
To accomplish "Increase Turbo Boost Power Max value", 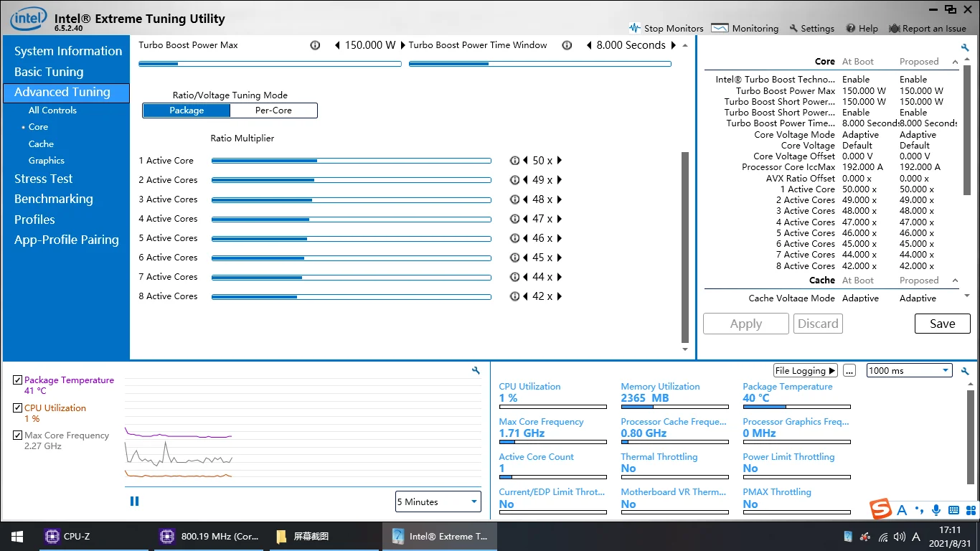I will (403, 45).
